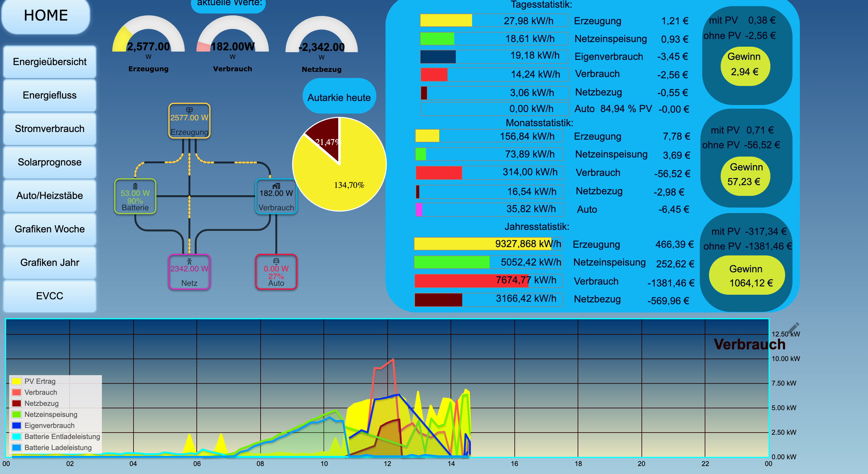Image resolution: width=868 pixels, height=474 pixels.
Task: Click the daily Gewinn 2,94 € badge
Action: click(745, 66)
